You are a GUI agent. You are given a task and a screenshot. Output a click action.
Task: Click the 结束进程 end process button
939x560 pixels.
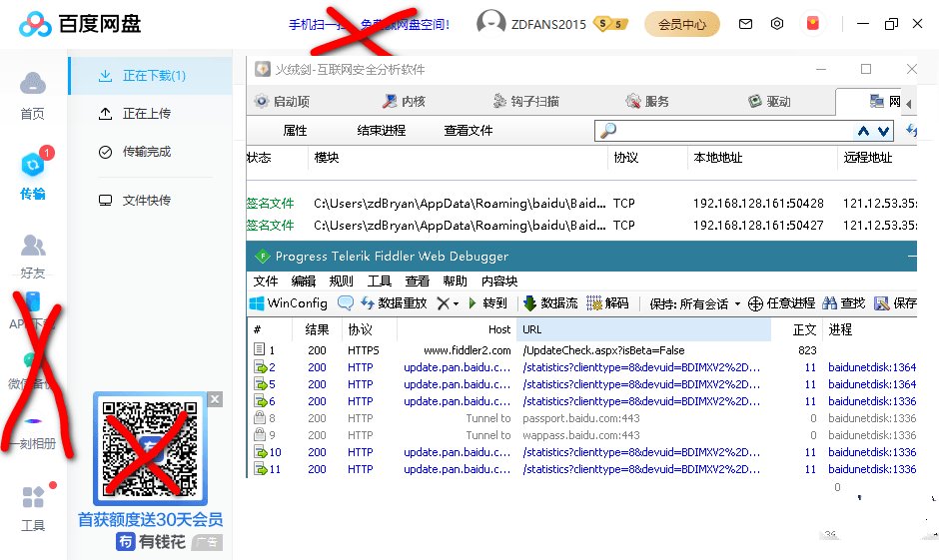click(x=382, y=131)
